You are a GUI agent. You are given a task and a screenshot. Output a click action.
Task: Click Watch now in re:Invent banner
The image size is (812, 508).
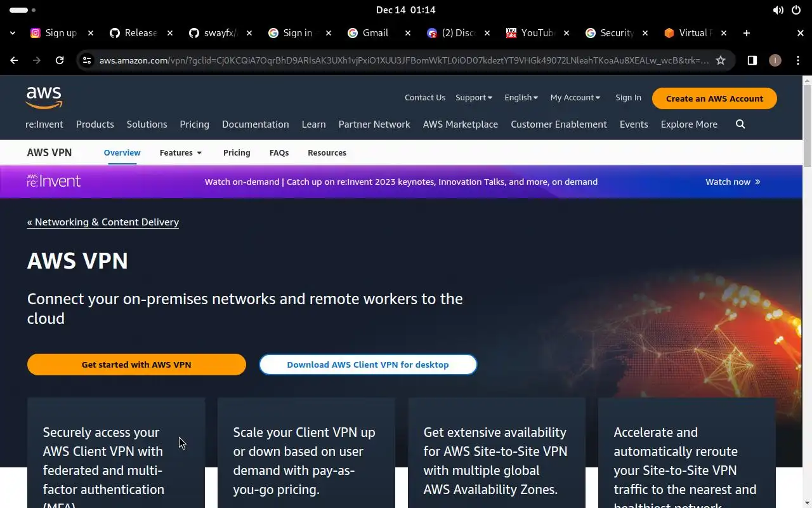pos(733,182)
